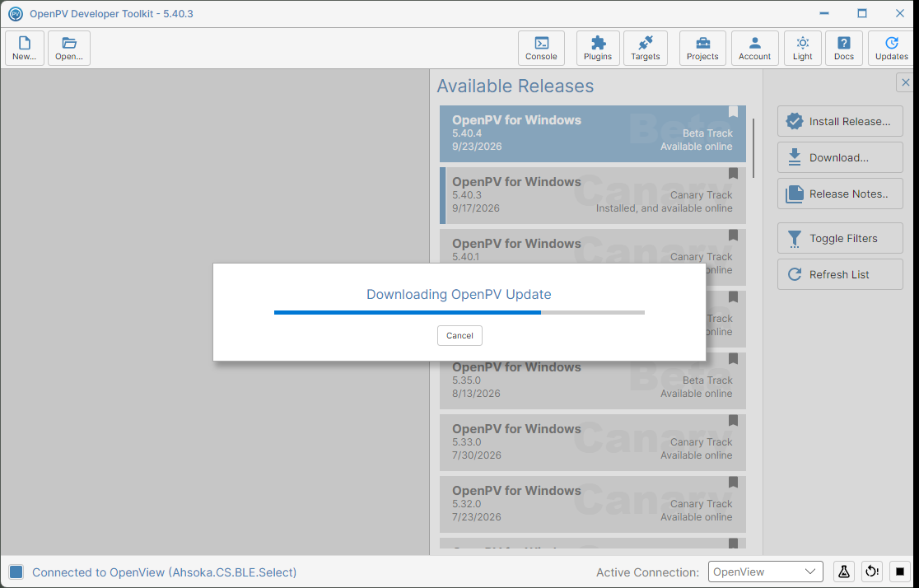Screen dimensions: 919x588
Task: Create a new file with New toolbar icon
Action: tap(25, 48)
